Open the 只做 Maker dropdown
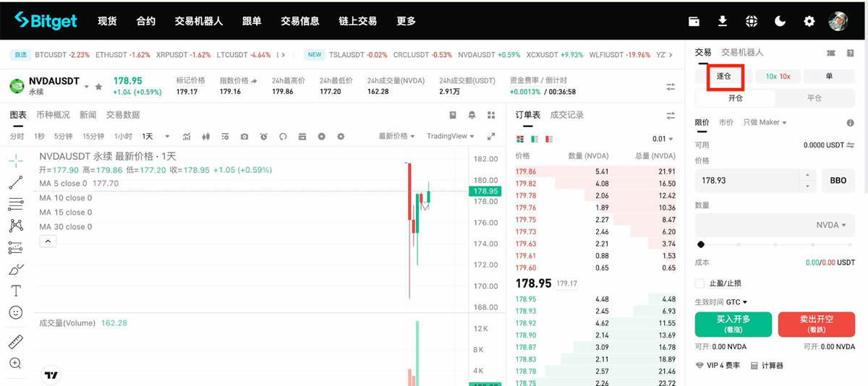Viewport: 868px width, 386px height. tap(765, 123)
